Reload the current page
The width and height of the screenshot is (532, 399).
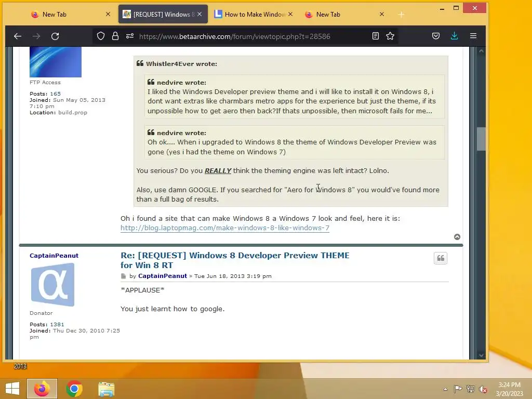point(55,36)
